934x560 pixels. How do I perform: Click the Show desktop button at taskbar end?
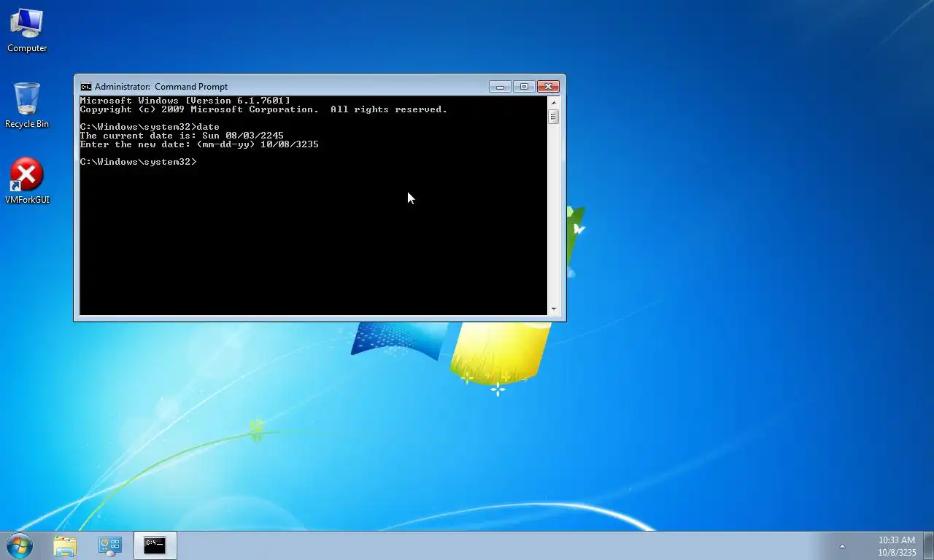coord(929,545)
